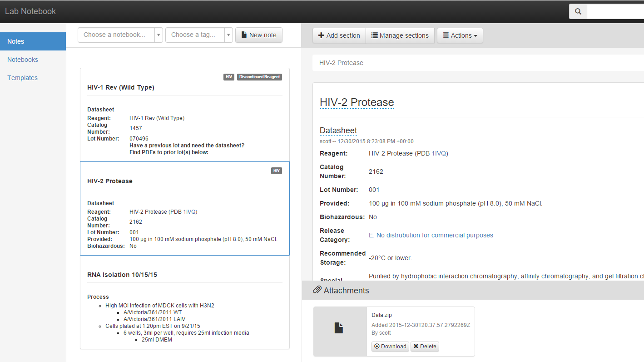Click the release category E link
The height and width of the screenshot is (362, 644).
click(x=431, y=235)
